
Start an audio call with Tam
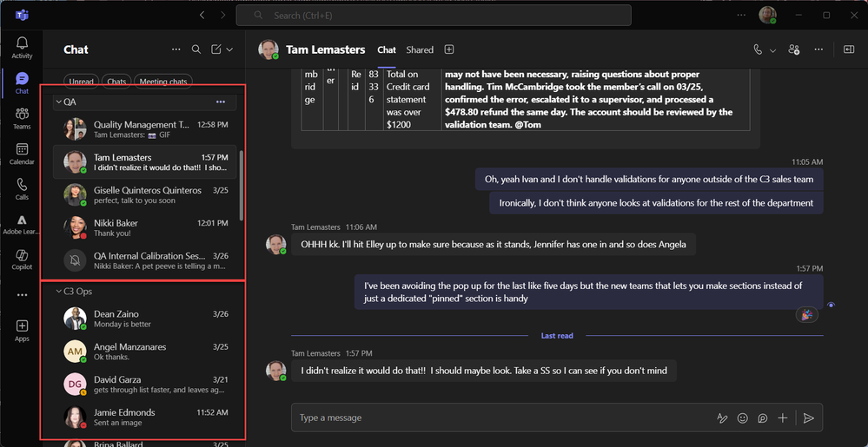pyautogui.click(x=758, y=50)
